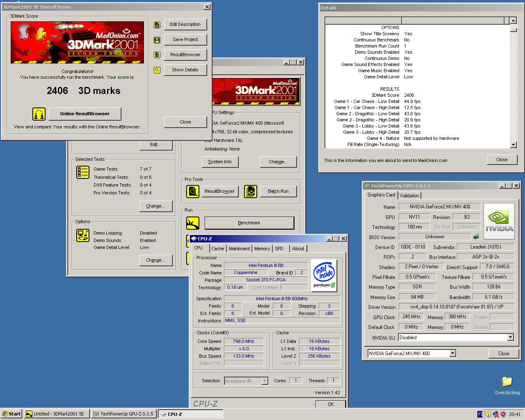Click the red shield tray icon
Screen dimensions: 525x420
click(x=503, y=414)
